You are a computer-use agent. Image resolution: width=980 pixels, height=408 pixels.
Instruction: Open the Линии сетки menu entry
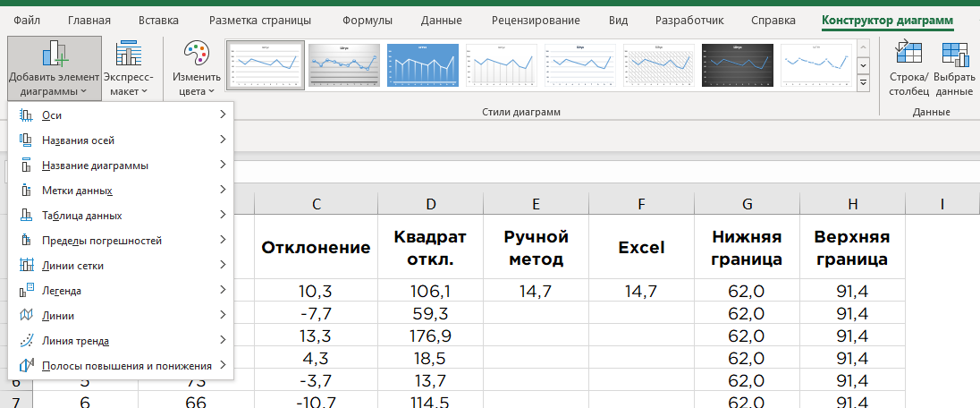coord(121,266)
